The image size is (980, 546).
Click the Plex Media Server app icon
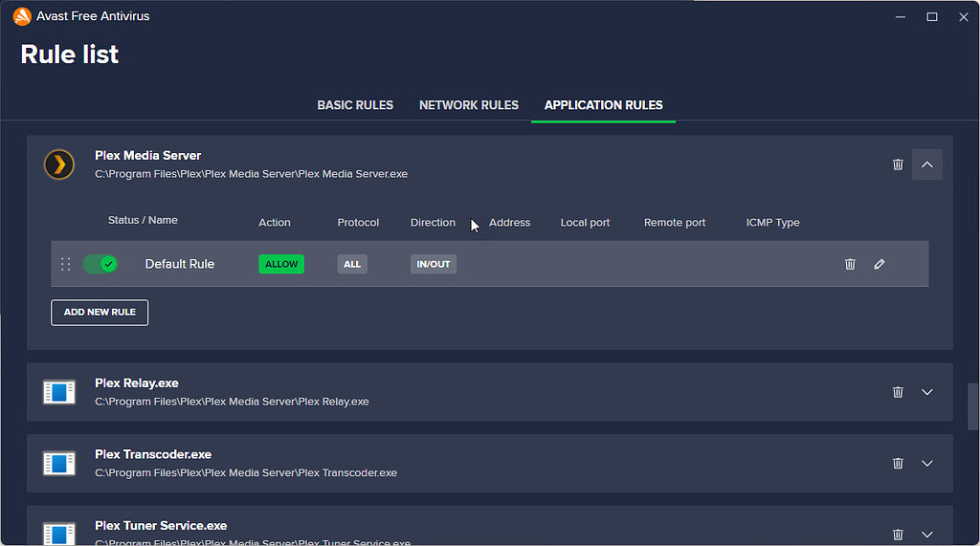(59, 164)
